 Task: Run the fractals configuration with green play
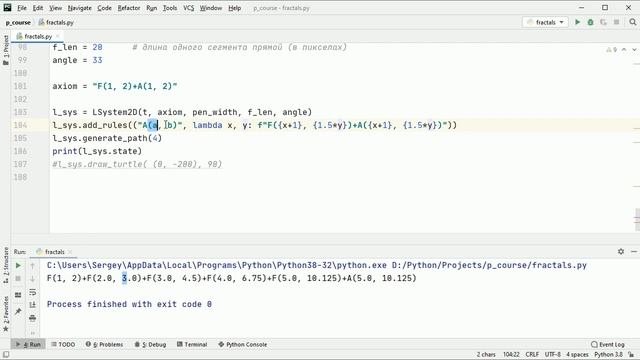(577, 22)
